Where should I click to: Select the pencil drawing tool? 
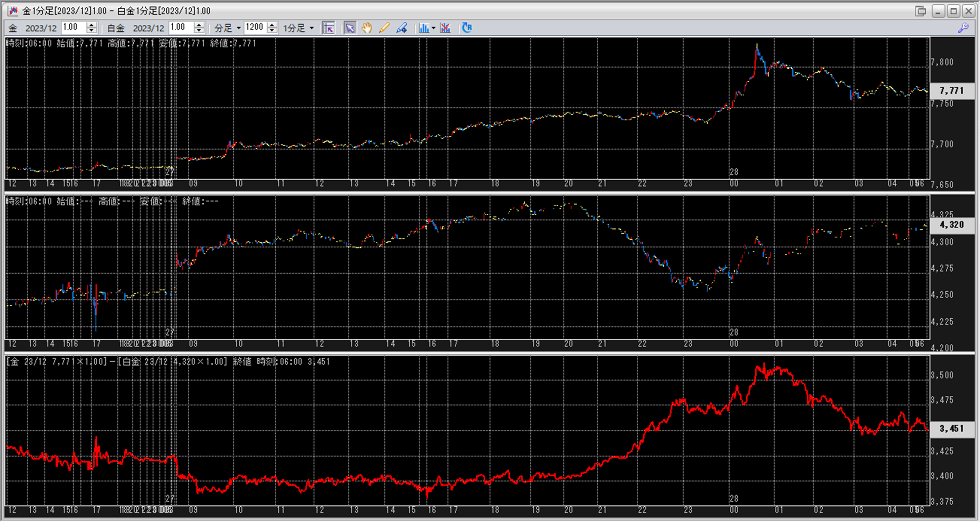click(384, 28)
